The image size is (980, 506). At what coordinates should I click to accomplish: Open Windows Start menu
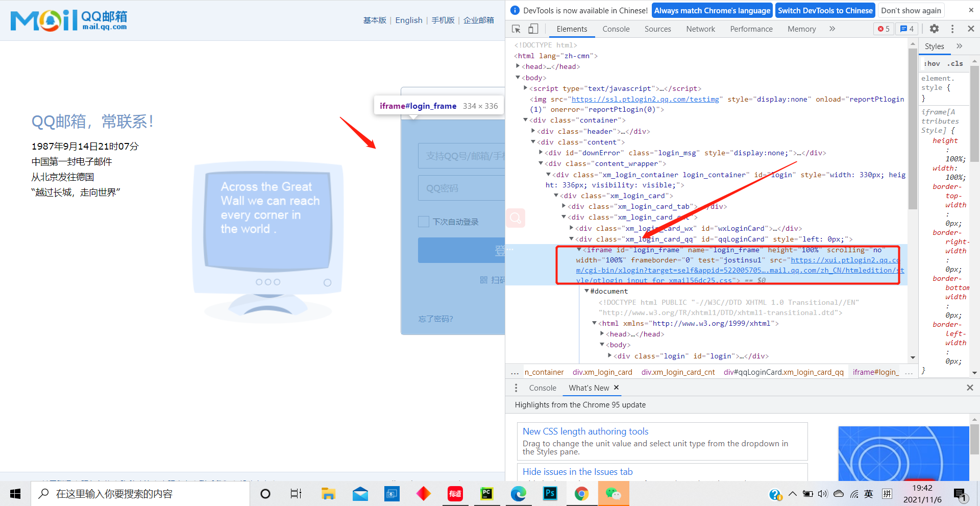pyautogui.click(x=15, y=494)
